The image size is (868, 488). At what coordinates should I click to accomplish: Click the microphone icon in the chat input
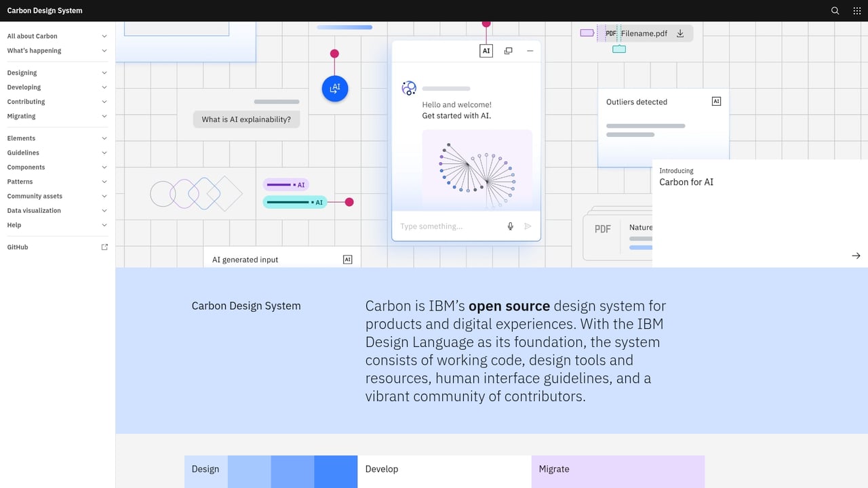pos(510,226)
